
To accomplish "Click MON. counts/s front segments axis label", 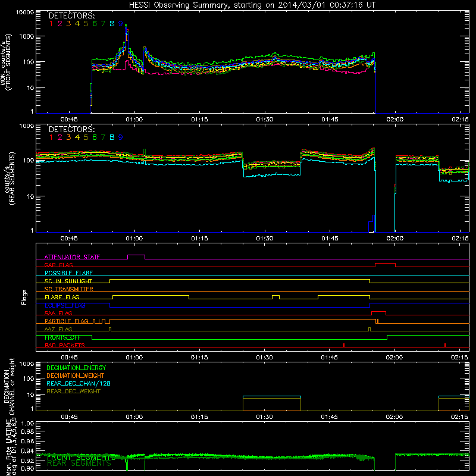I will [6, 62].
